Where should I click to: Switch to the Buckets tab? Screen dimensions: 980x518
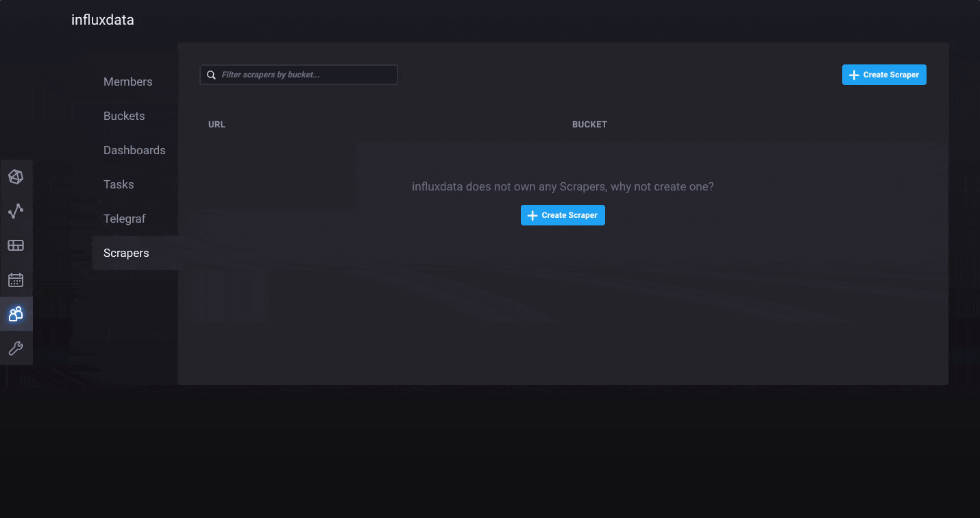pos(124,116)
